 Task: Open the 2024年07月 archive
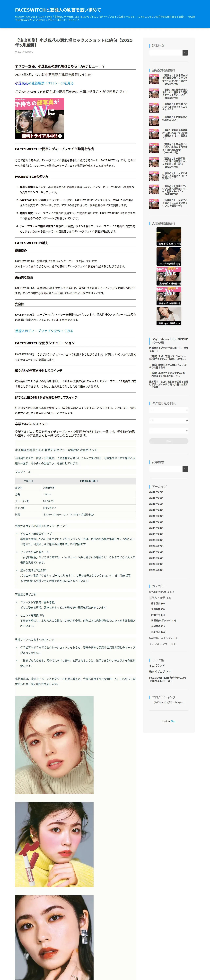(x=156, y=546)
